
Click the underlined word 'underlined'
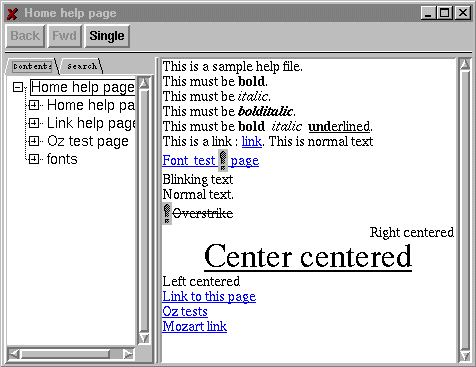click(339, 126)
